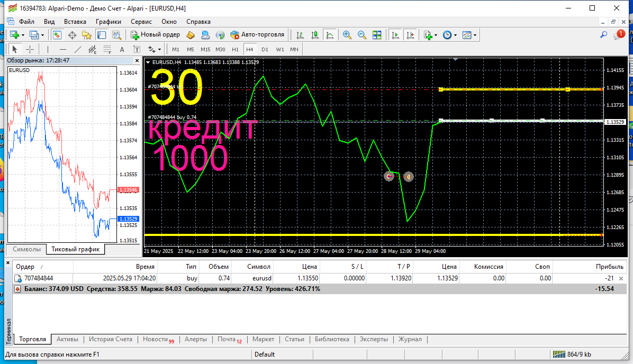633x364 pixels.
Task: Select the Text Label tool marked T
Action: [x=137, y=49]
